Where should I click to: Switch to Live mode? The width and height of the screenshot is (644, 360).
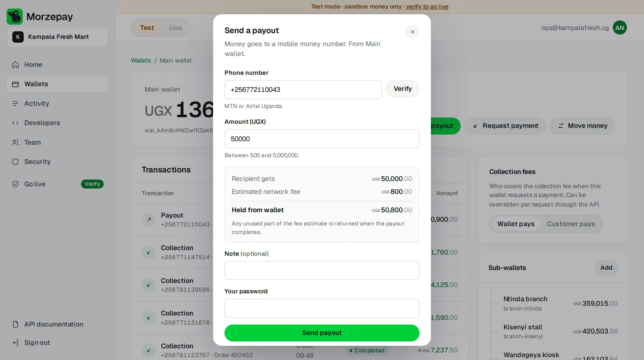tap(175, 28)
